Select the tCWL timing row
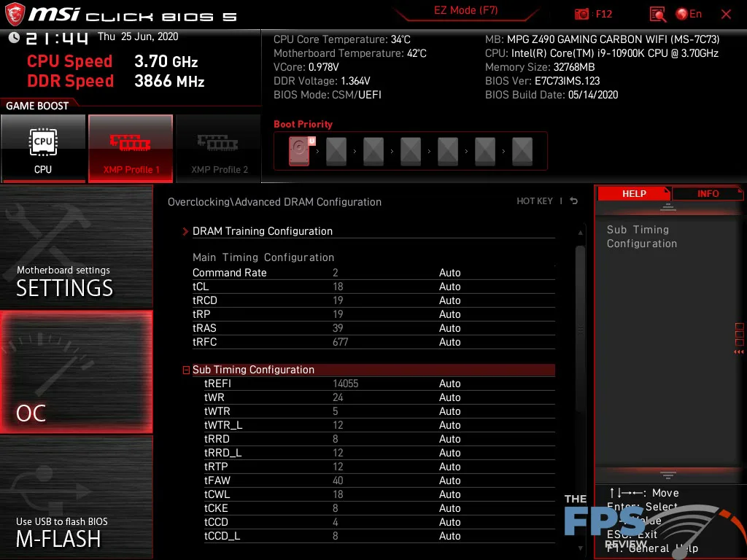Image resolution: width=747 pixels, height=560 pixels. 379,494
